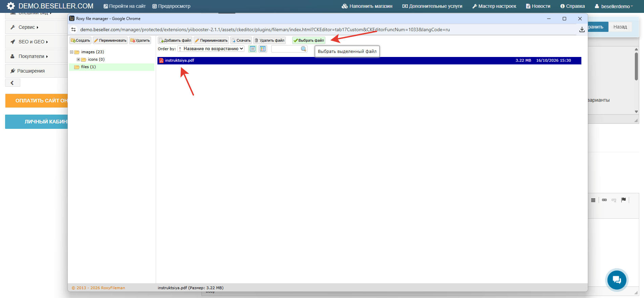Click "Добавить файл" to upload a file

click(175, 40)
